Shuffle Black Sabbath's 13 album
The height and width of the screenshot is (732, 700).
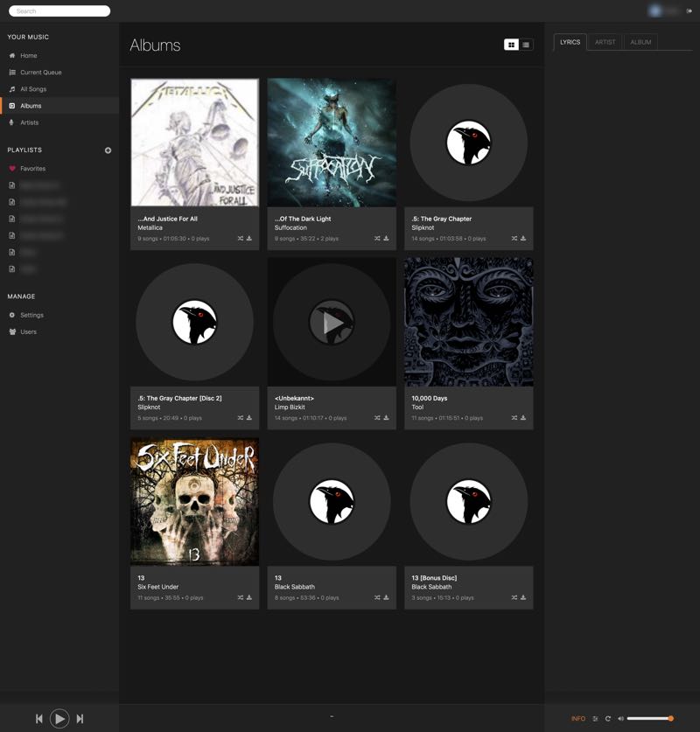click(377, 597)
